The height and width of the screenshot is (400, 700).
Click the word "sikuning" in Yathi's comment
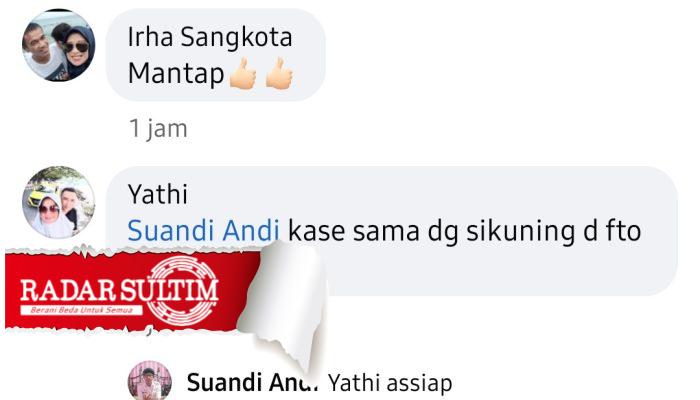(520, 232)
